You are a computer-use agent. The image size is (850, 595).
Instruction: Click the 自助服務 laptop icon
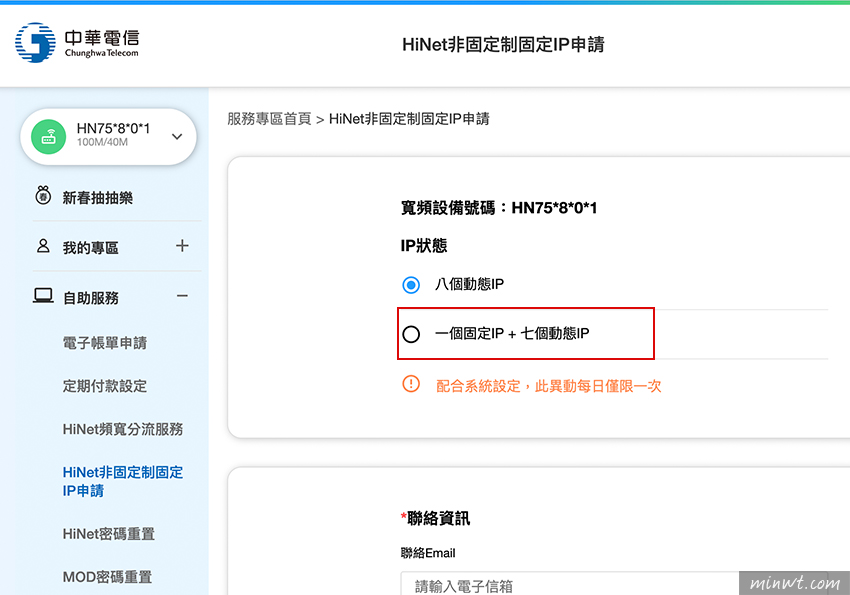43,296
